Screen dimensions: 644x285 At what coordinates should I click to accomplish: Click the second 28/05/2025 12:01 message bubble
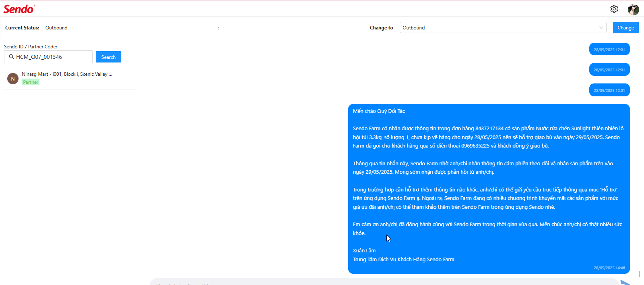[609, 70]
